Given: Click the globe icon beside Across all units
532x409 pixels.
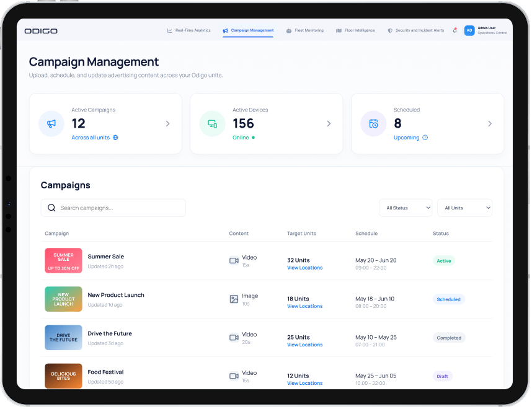Looking at the screenshot, I should click(x=115, y=138).
